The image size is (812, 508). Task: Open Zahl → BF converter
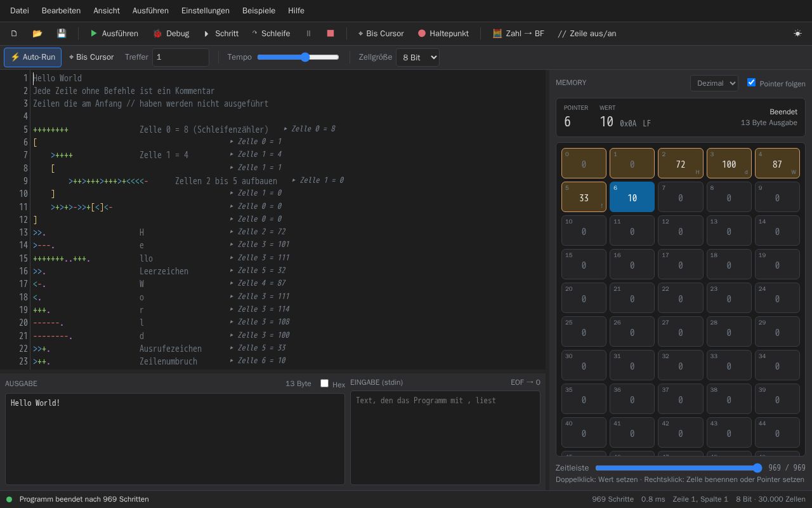click(518, 34)
